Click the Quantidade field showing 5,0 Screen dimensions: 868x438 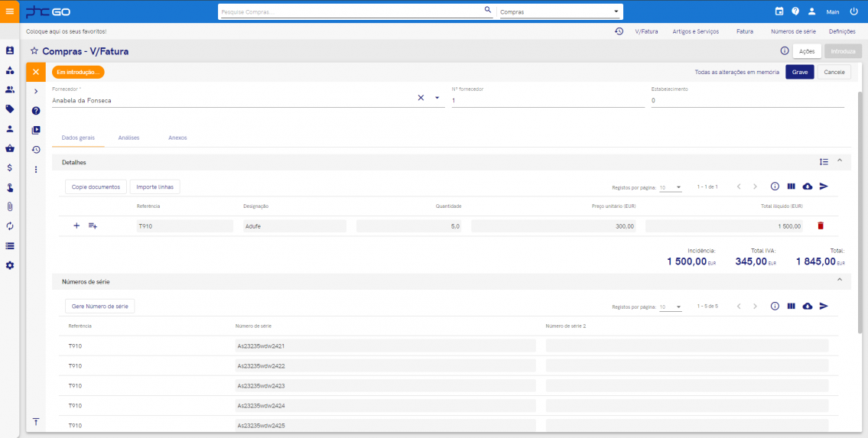pos(409,225)
